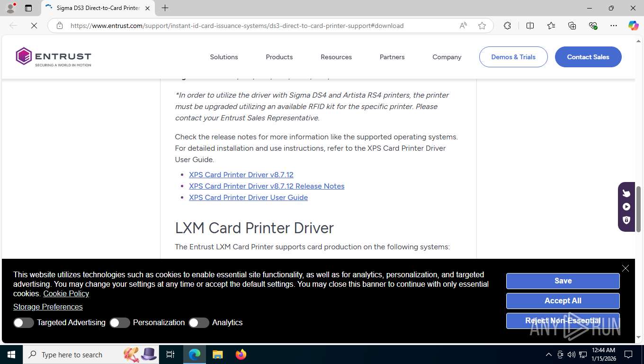Click the scrollbar up arrow
The image size is (644, 364).
(638, 40)
